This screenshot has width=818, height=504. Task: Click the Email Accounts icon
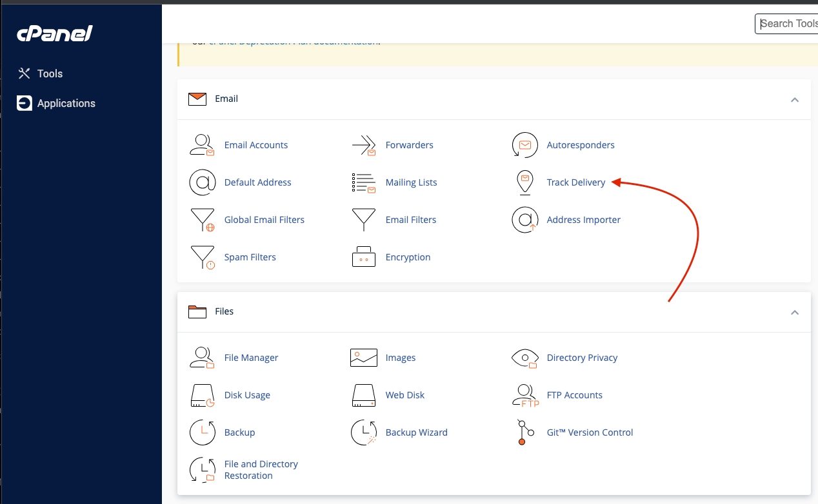[x=202, y=145]
